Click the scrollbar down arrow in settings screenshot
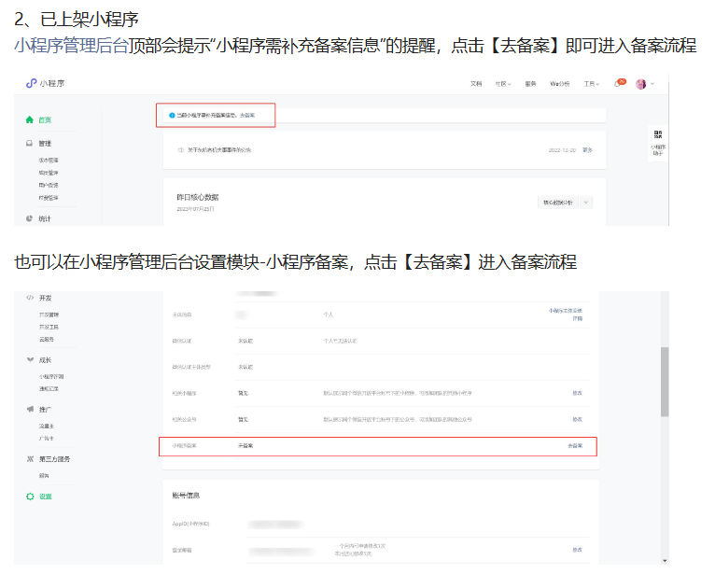Screen dimensions: 715x588 coord(665,561)
